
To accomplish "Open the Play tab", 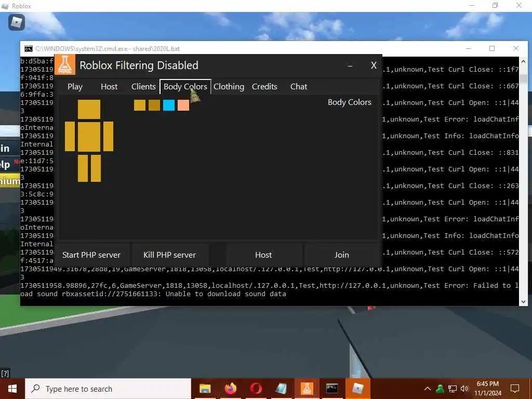I will click(x=75, y=87).
